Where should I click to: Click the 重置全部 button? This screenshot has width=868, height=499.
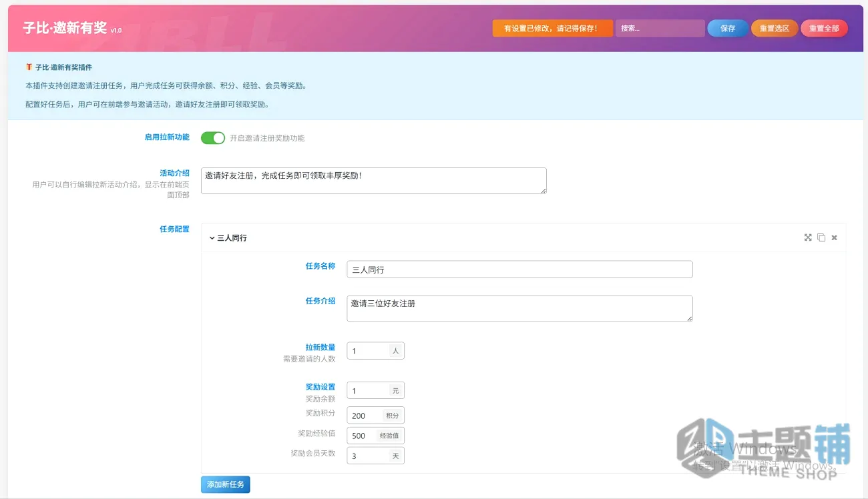(x=824, y=28)
